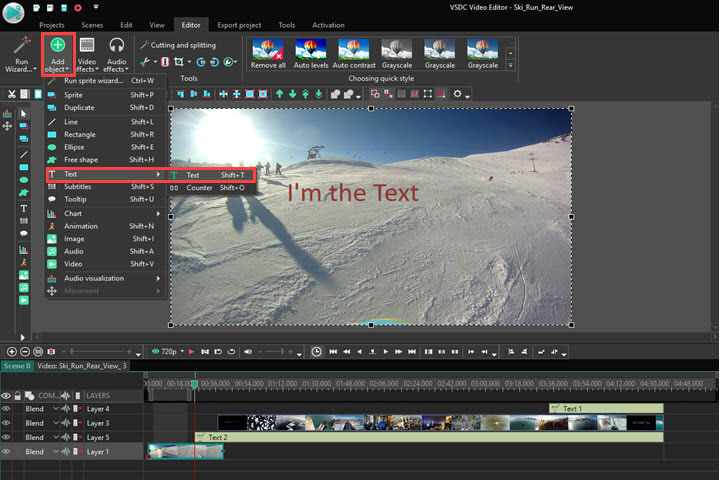
Task: Open the Video effects menu
Action: 87,56
